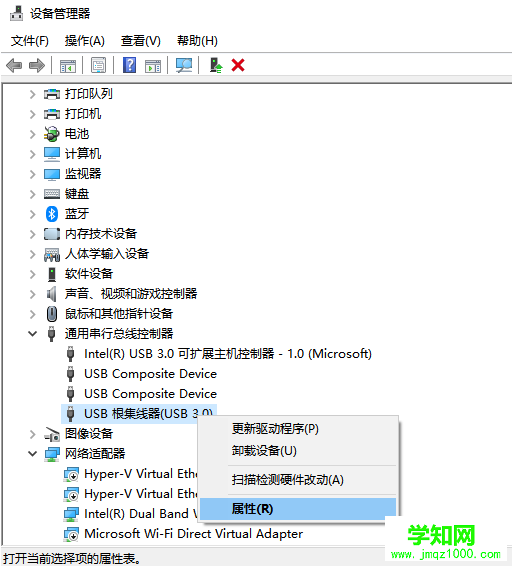The width and height of the screenshot is (512, 566).
Task: Select the 打印机 label
Action: (x=83, y=114)
